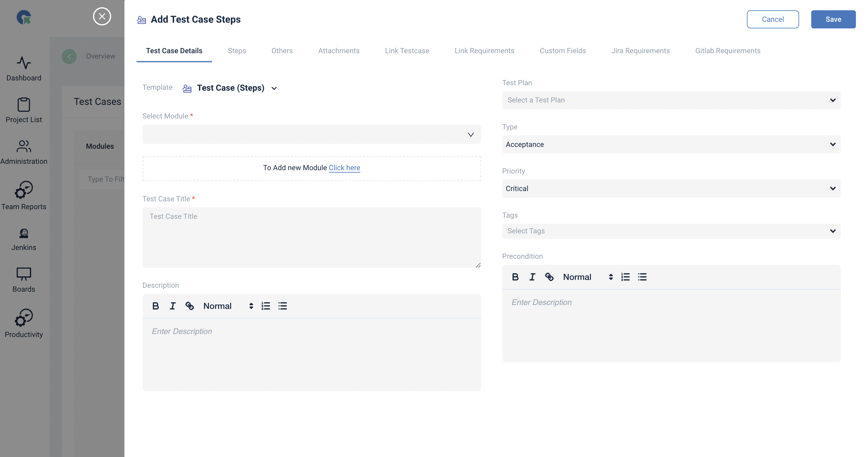
Task: Apply bullet list in Description editor
Action: click(282, 306)
